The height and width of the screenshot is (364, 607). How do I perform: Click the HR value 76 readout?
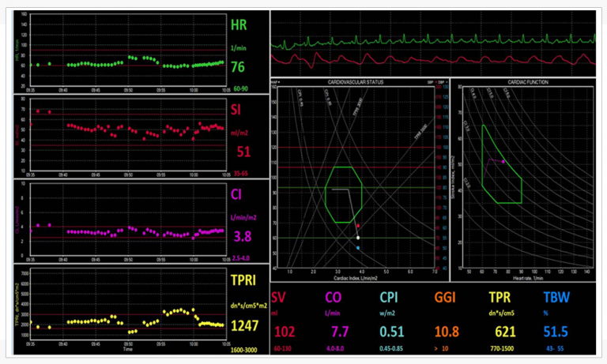pyautogui.click(x=238, y=68)
